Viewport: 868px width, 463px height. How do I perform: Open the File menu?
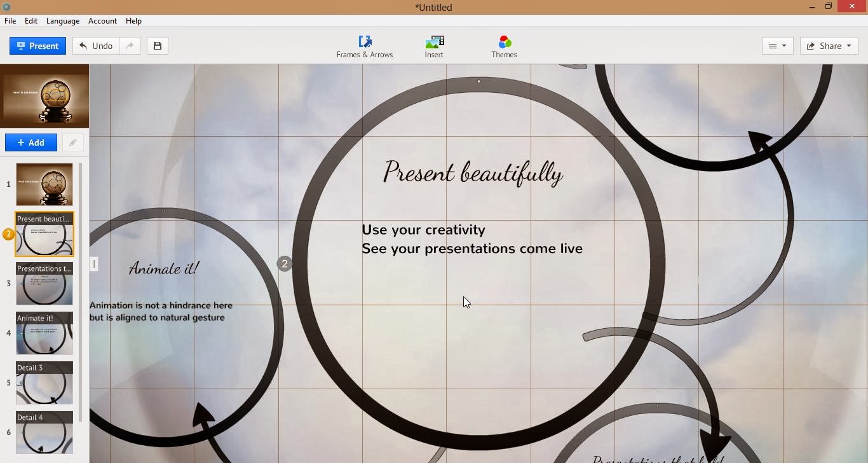[10, 21]
